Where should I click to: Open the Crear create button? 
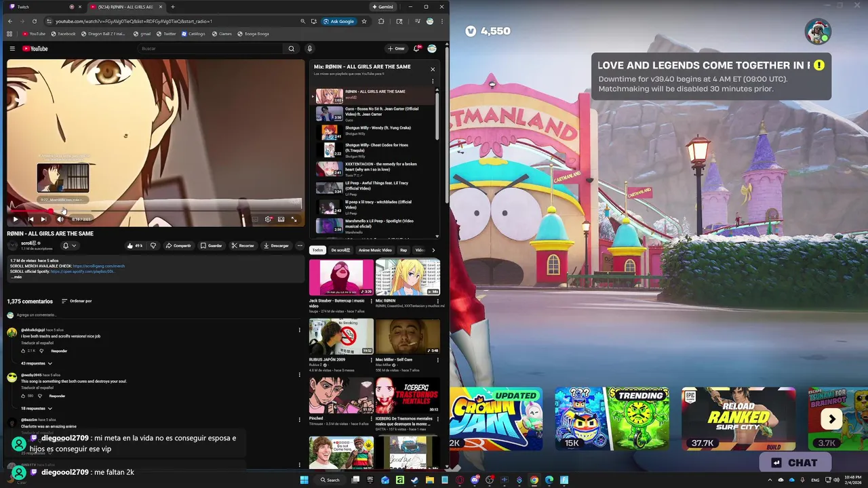click(396, 49)
